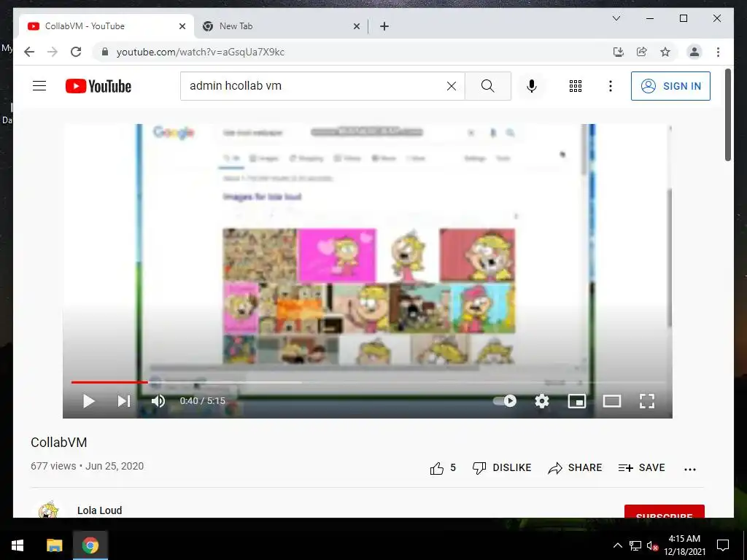Open File Explorer from taskbar
The height and width of the screenshot is (560, 747).
(54, 545)
